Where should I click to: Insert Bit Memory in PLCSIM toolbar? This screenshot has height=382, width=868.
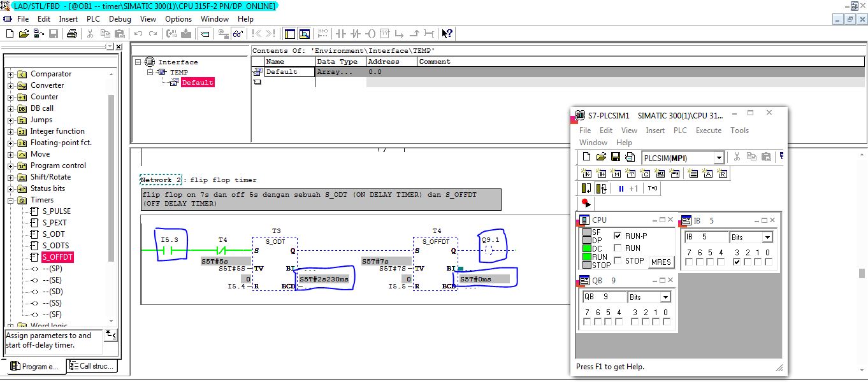click(x=616, y=174)
